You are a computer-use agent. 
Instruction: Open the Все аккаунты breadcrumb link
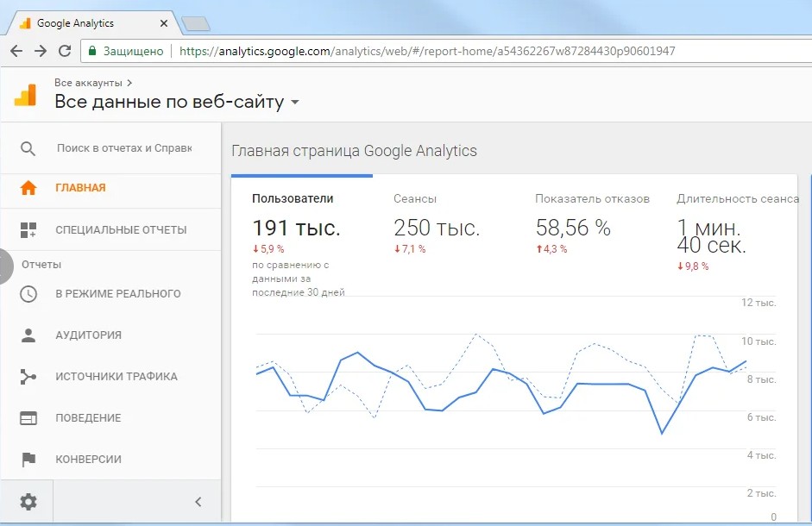pyautogui.click(x=88, y=83)
